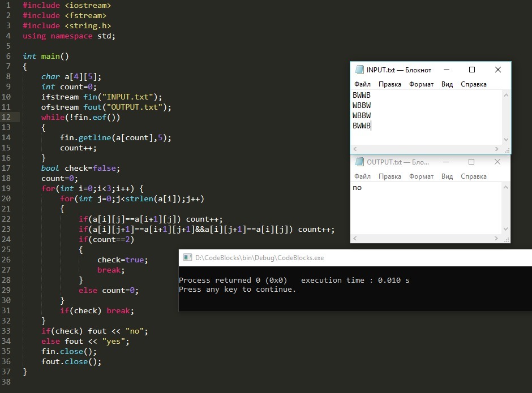Click the INPUT.txt — Блокнот window title
This screenshot has height=393, width=532.
click(x=398, y=70)
